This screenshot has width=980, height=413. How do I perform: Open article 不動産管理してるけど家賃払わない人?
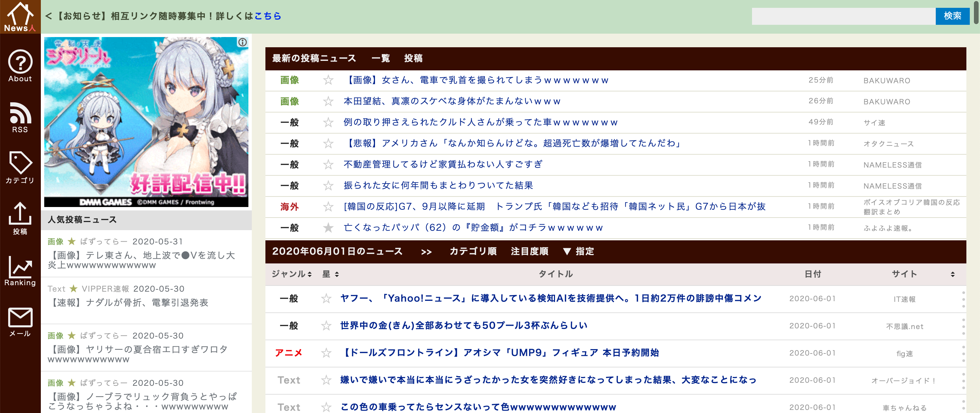pos(443,165)
